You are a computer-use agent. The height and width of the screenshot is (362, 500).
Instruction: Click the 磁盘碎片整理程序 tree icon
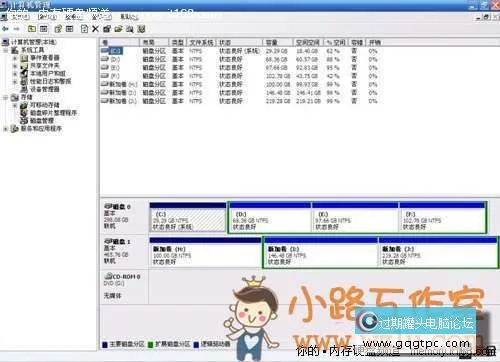(x=24, y=113)
